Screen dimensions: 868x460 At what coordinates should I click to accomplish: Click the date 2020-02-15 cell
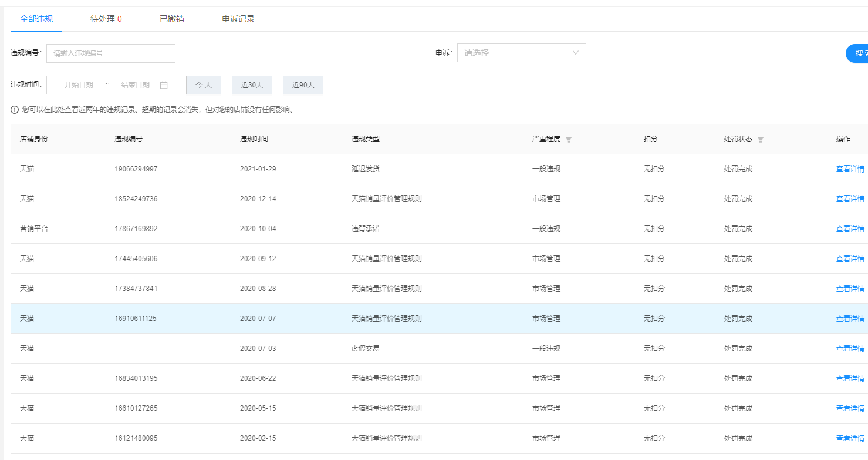click(x=258, y=438)
